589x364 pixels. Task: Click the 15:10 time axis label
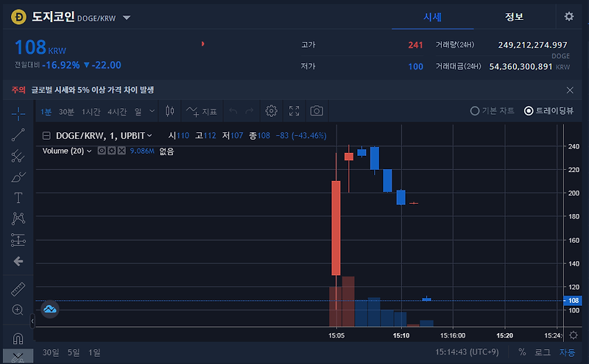coord(401,335)
